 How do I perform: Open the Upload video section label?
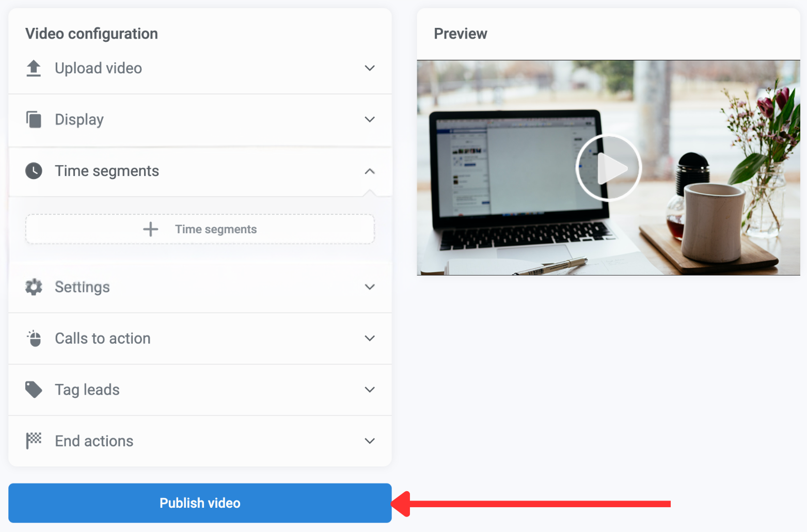(x=98, y=68)
